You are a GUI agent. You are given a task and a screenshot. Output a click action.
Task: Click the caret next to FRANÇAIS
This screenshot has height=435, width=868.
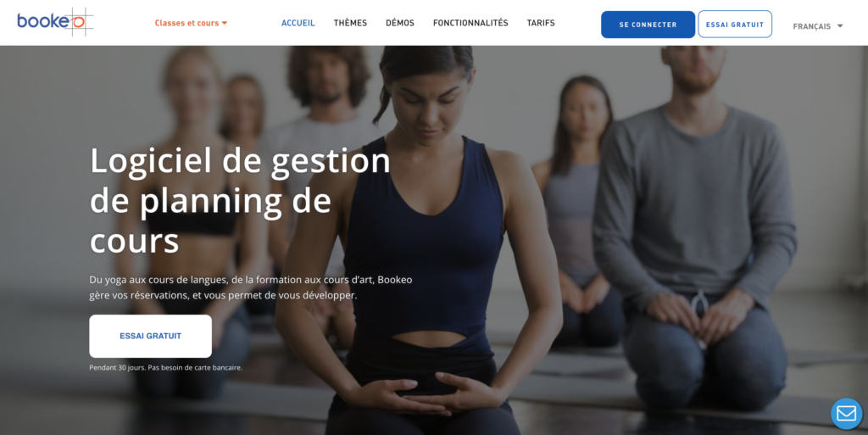(x=840, y=26)
